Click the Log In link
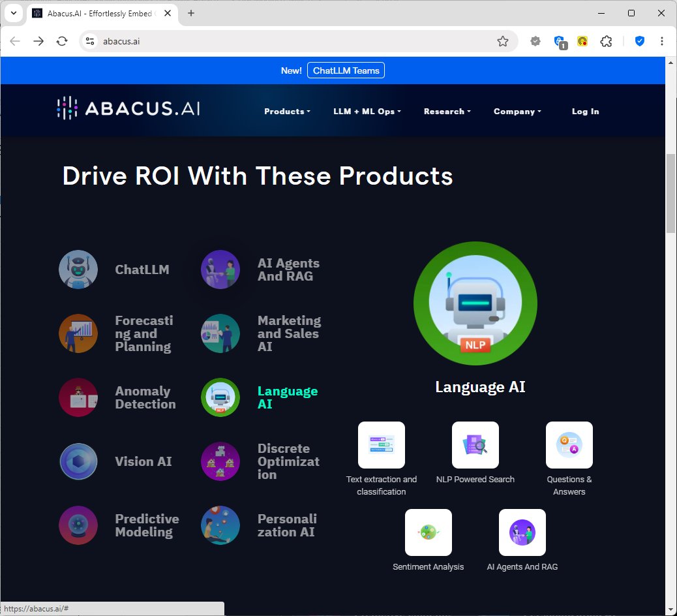Viewport: 677px width, 616px height. coord(585,112)
